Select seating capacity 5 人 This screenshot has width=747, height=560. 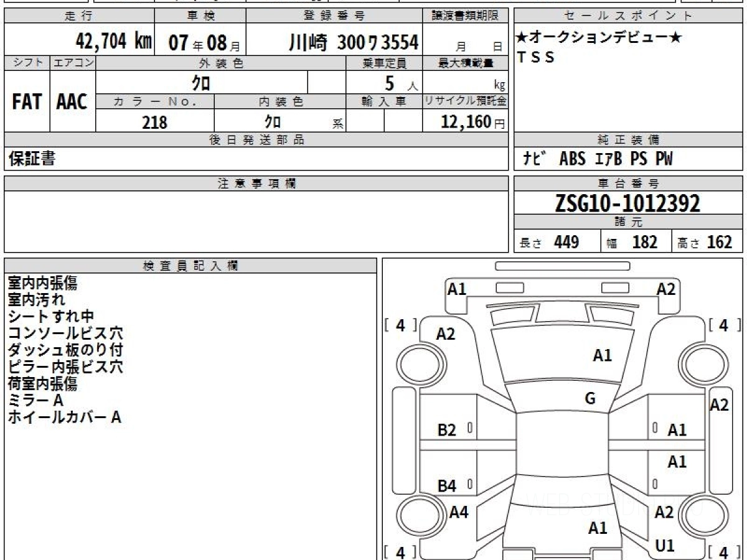(x=402, y=83)
